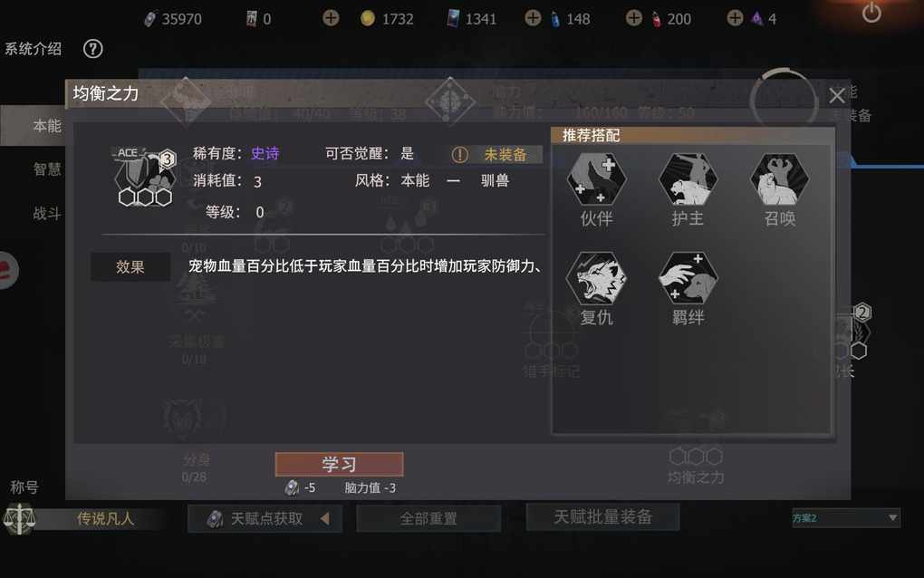Expand the 天赋点获取 arrow

click(324, 518)
